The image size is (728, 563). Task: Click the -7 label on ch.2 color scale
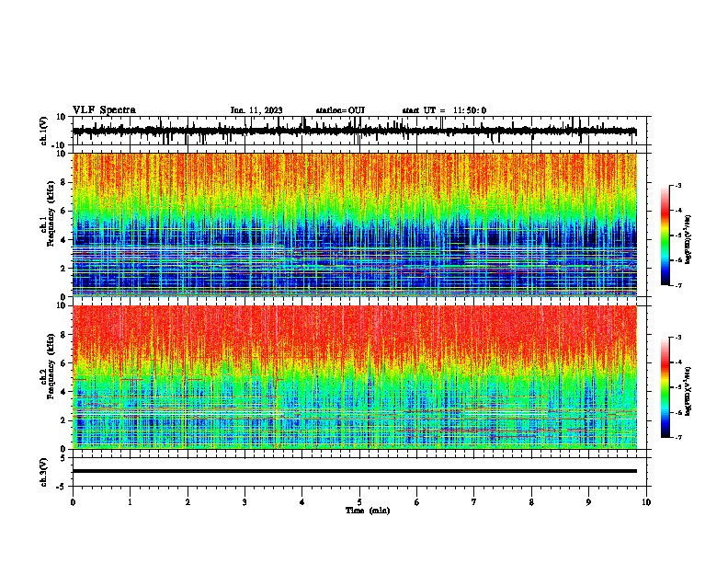[x=677, y=437]
